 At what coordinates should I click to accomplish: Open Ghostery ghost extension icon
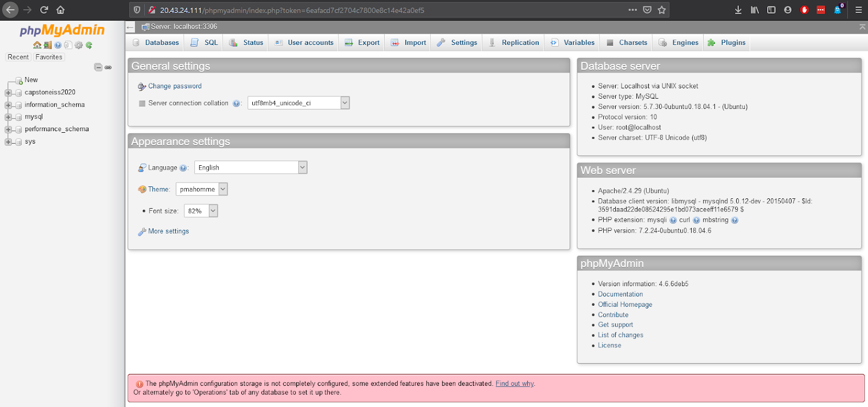pos(839,9)
